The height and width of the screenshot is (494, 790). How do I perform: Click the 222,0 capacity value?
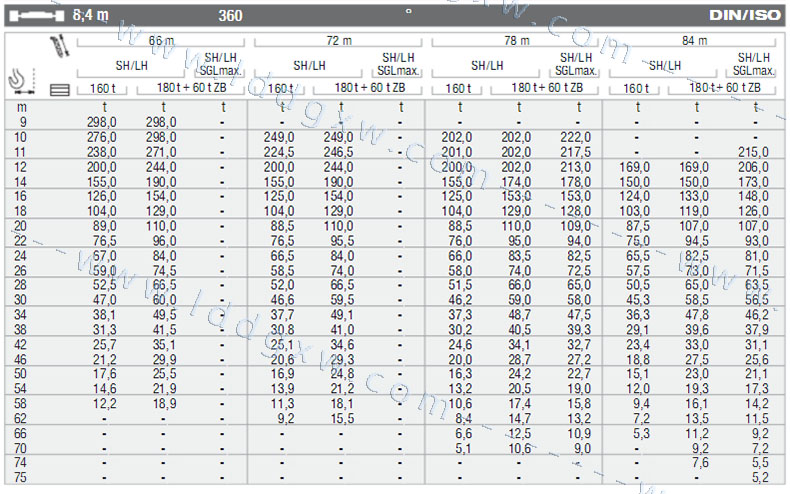coord(575,136)
